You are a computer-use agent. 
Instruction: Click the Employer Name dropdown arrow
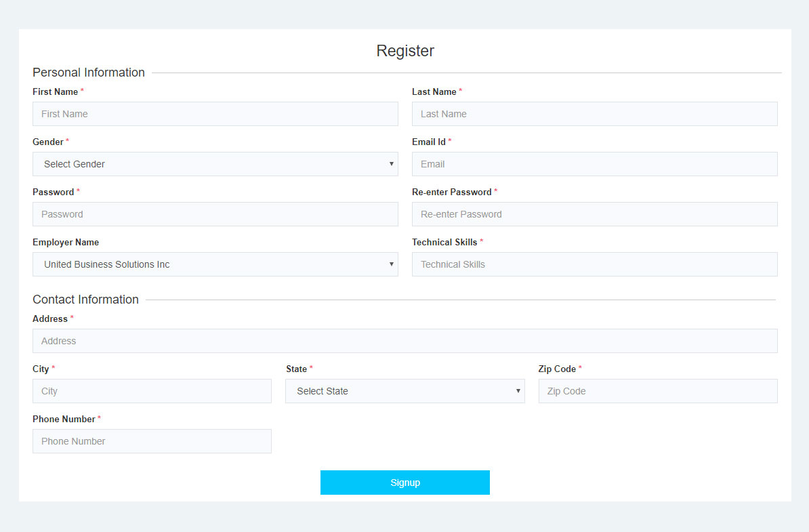point(392,264)
